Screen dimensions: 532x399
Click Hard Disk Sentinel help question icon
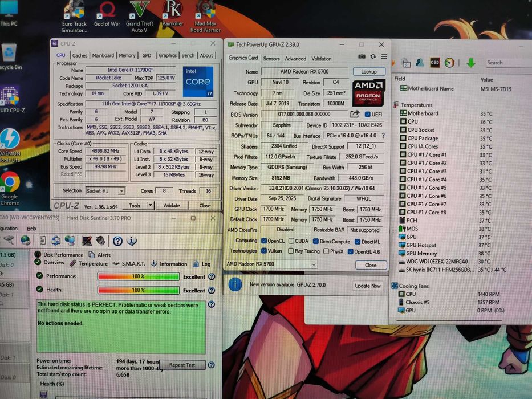click(x=117, y=241)
